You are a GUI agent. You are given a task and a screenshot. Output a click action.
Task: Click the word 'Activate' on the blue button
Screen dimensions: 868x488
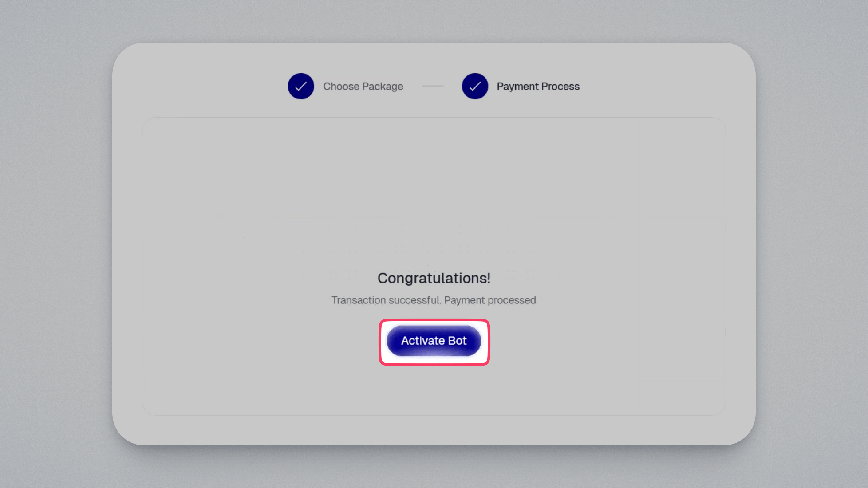423,341
